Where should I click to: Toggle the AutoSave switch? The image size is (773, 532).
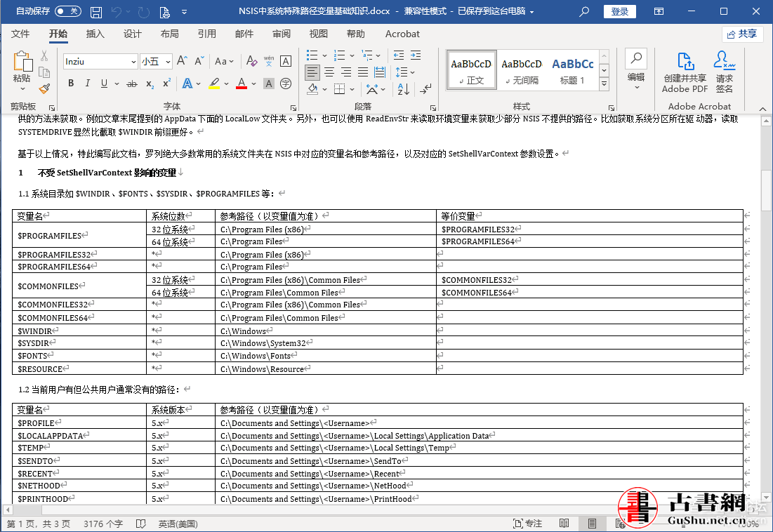tap(67, 12)
